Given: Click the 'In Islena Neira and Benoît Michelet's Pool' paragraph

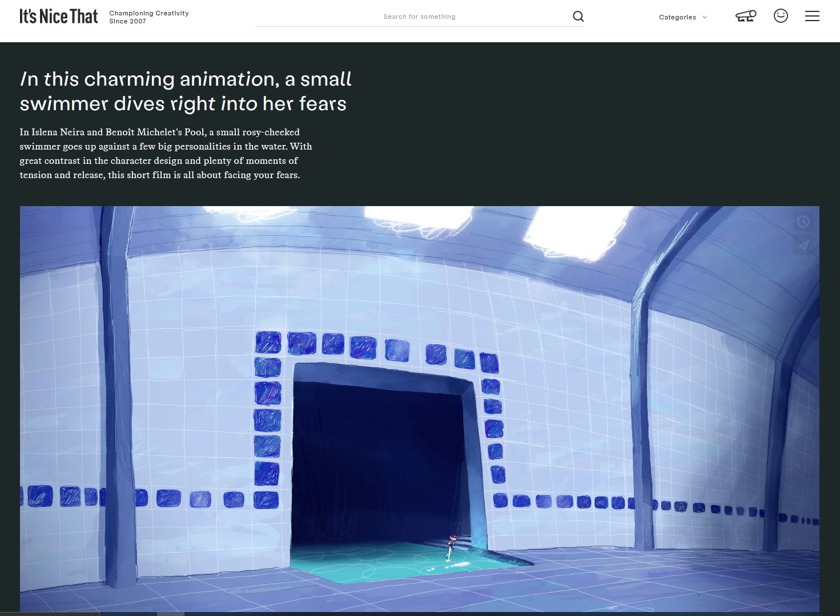Looking at the screenshot, I should pos(166,154).
